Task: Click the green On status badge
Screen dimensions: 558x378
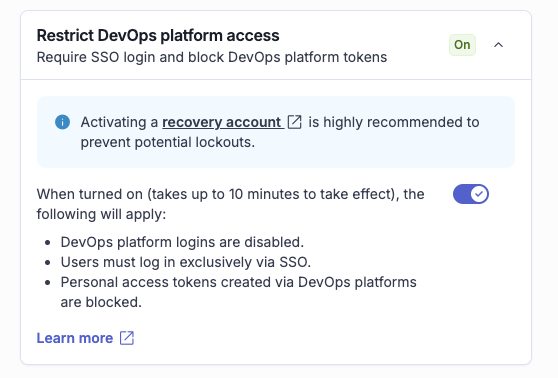Action: 462,45
